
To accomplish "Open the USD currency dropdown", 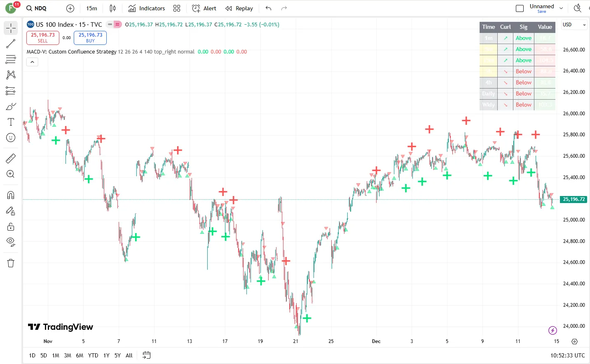I will (x=574, y=25).
